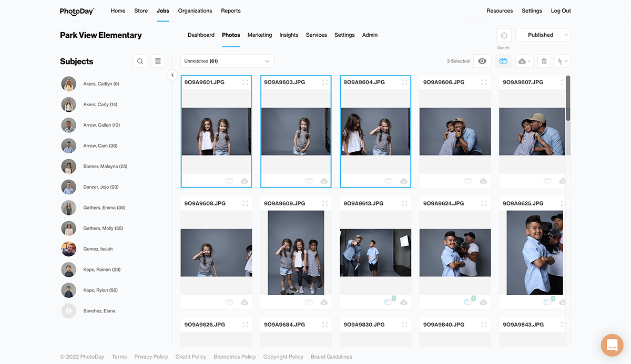The width and height of the screenshot is (631, 364).
Task: Select the 9O9A9608.JPG photo thumbnail
Action: click(x=216, y=253)
